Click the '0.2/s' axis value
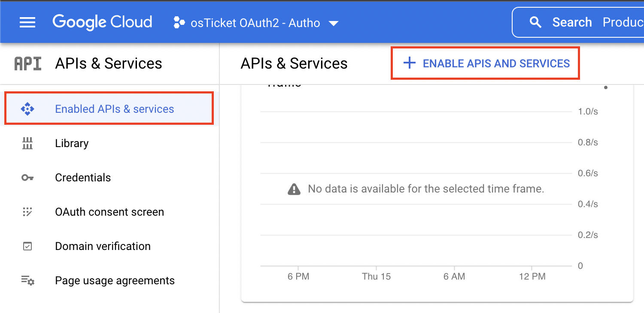 [588, 235]
